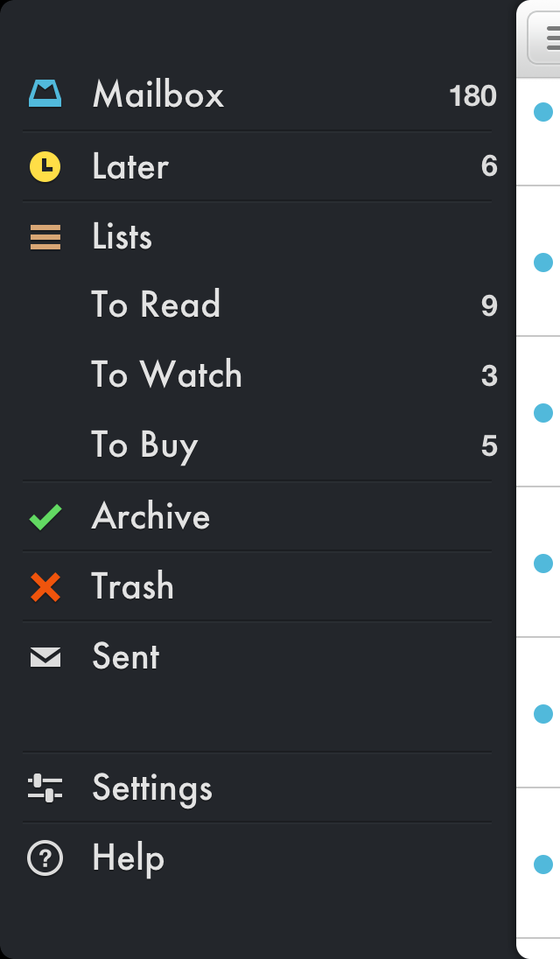Select the yellow Later clock icon
The width and height of the screenshot is (560, 959).
point(44,165)
